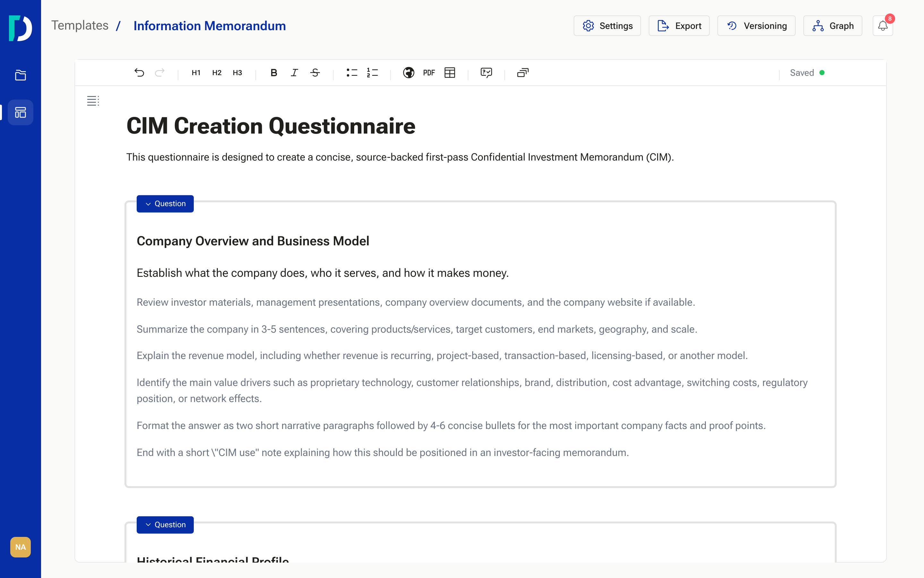The width and height of the screenshot is (924, 578).
Task: Click the undo arrow
Action: (x=139, y=73)
